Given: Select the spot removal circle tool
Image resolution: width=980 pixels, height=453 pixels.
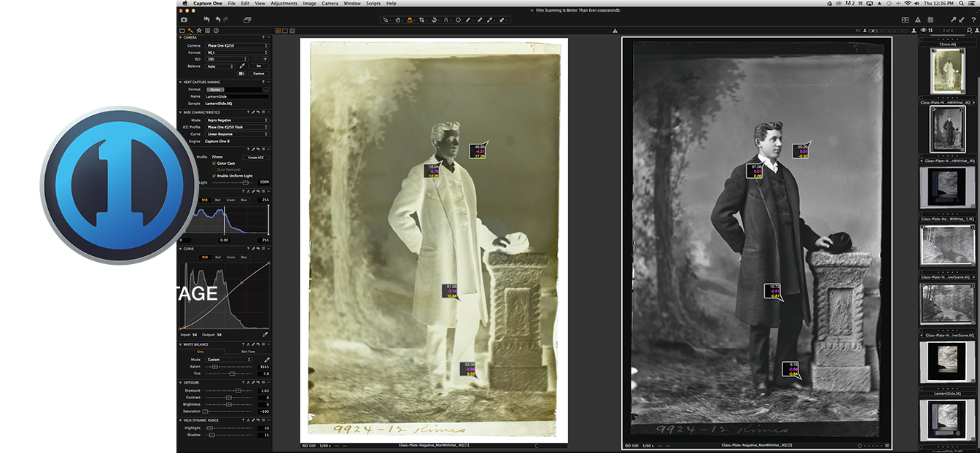Looking at the screenshot, I should tap(458, 20).
